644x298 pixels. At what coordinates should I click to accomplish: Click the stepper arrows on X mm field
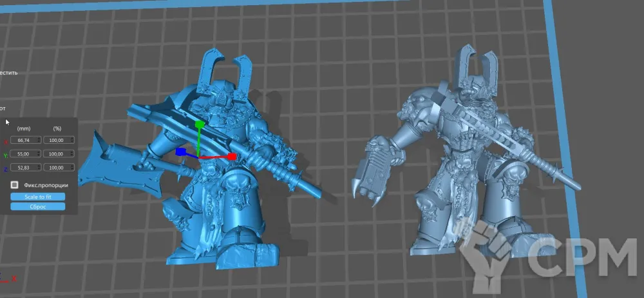[39, 140]
